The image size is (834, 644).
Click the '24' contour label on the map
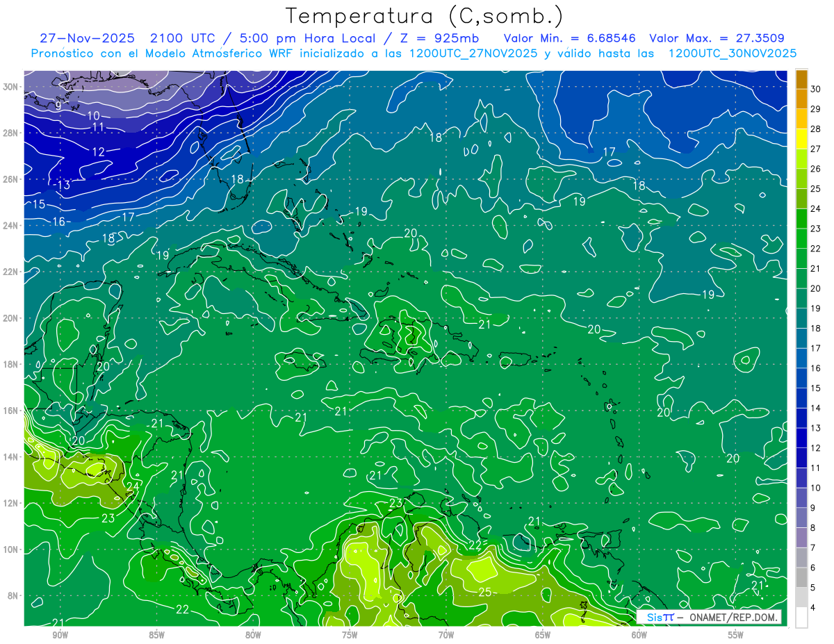(132, 486)
